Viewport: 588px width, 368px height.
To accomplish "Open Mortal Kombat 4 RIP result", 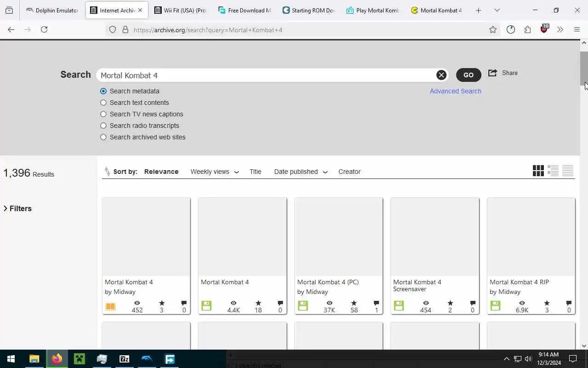I will coord(531,256).
